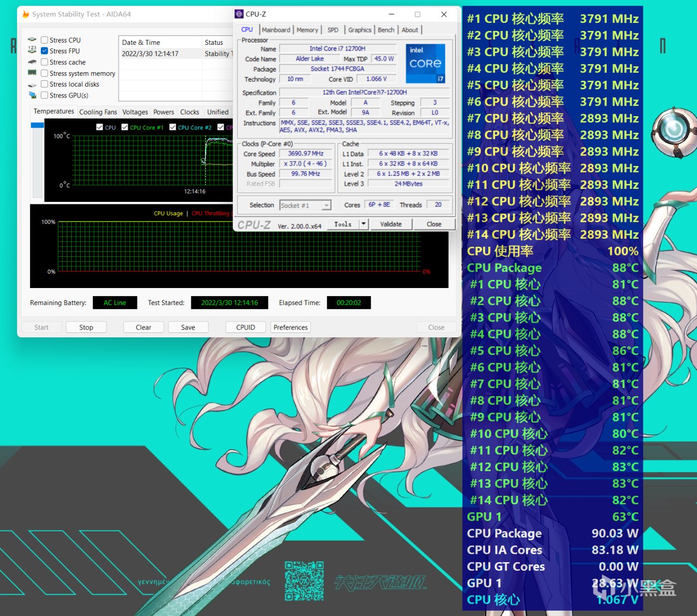Toggle the CPU graph legend checkbox
The width and height of the screenshot is (697, 616).
[x=100, y=127]
